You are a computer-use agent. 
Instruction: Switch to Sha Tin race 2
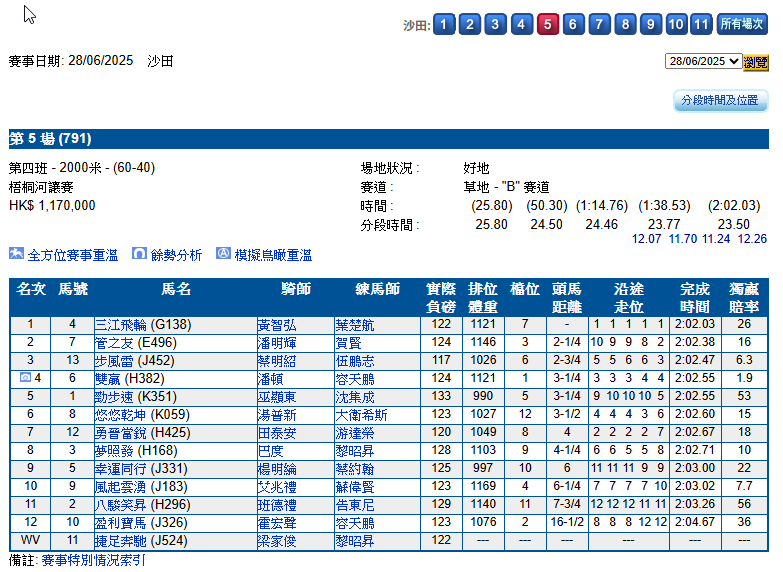(x=470, y=24)
